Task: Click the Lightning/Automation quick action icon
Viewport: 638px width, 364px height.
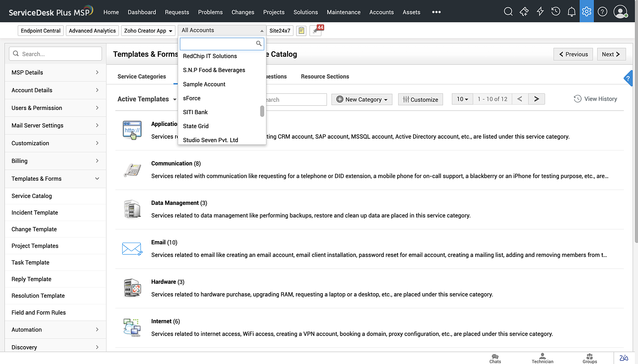Action: pos(540,12)
